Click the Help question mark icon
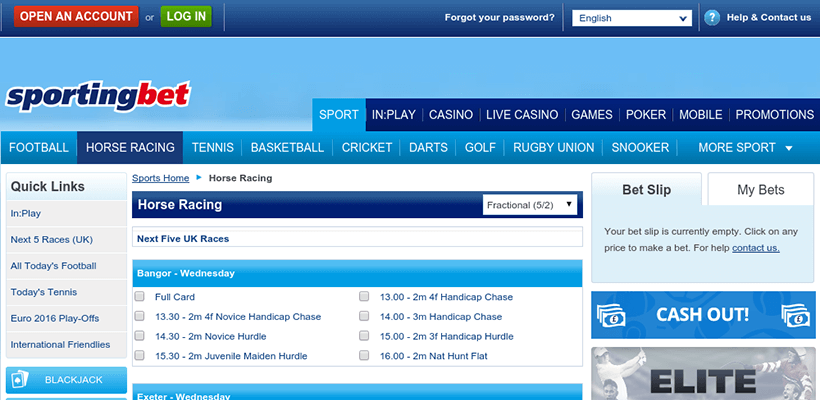 pos(712,18)
